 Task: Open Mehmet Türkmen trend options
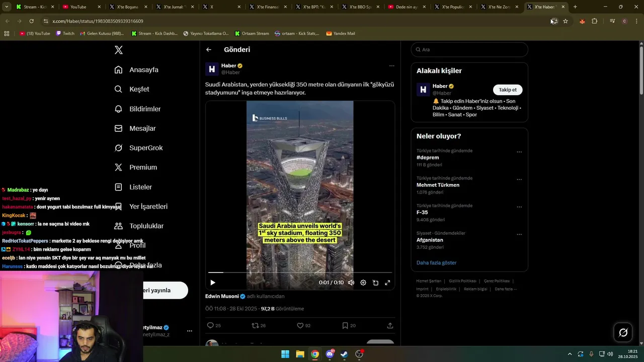point(519,179)
